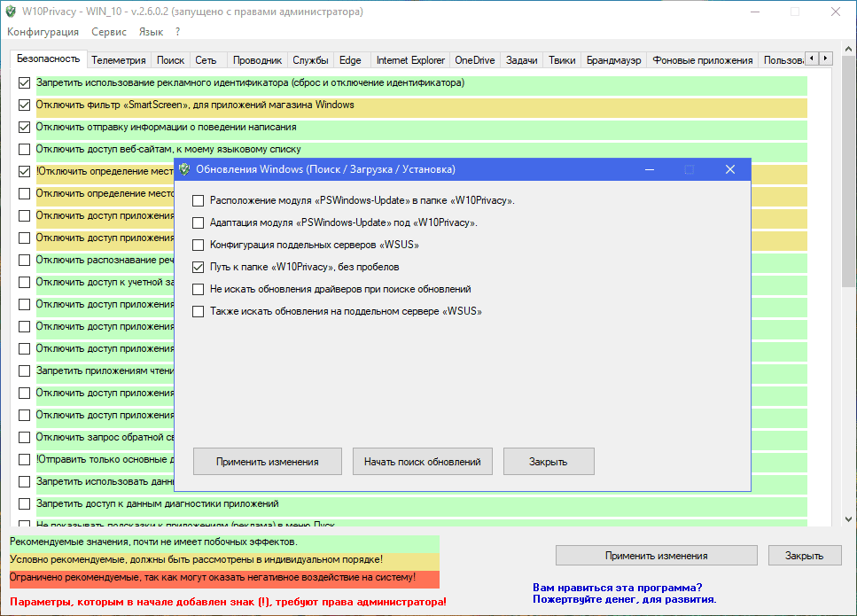Screen dimensions: 857x616
Task: Check «Отключить доступ веб-сайтам к моему языковому списку»
Action: [24, 149]
